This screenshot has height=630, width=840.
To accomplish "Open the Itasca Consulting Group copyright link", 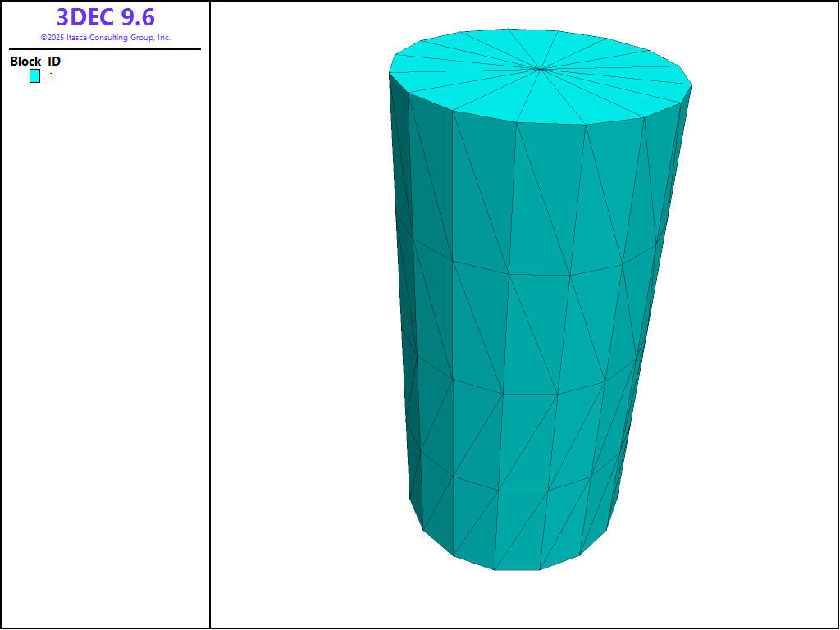I will tap(105, 38).
